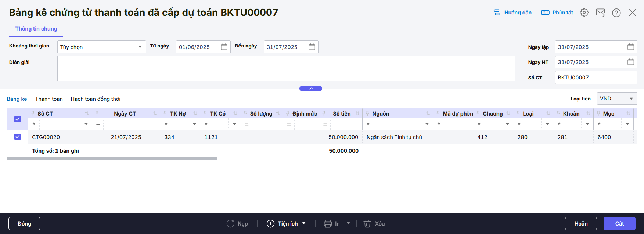The image size is (644, 234).
Task: Open the settings gear icon
Action: pyautogui.click(x=584, y=13)
